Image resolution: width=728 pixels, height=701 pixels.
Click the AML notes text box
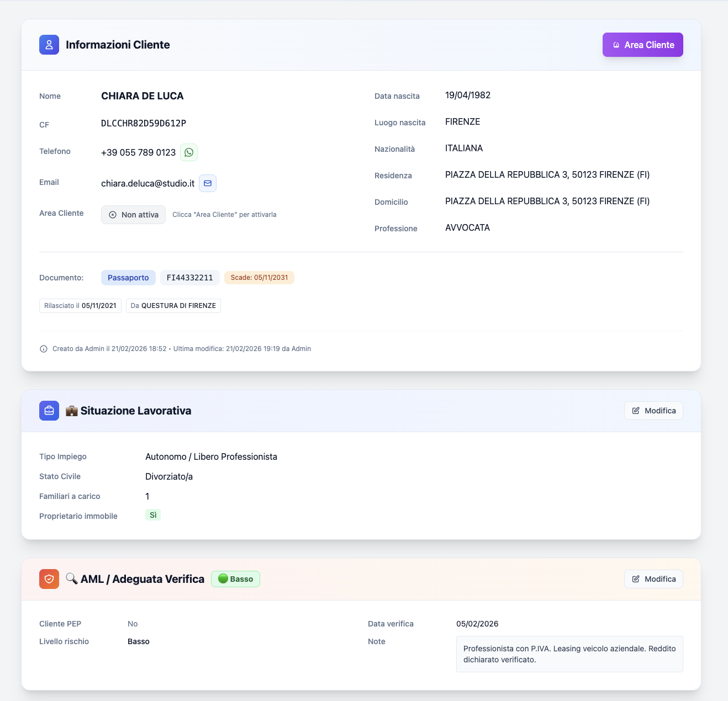click(x=569, y=654)
